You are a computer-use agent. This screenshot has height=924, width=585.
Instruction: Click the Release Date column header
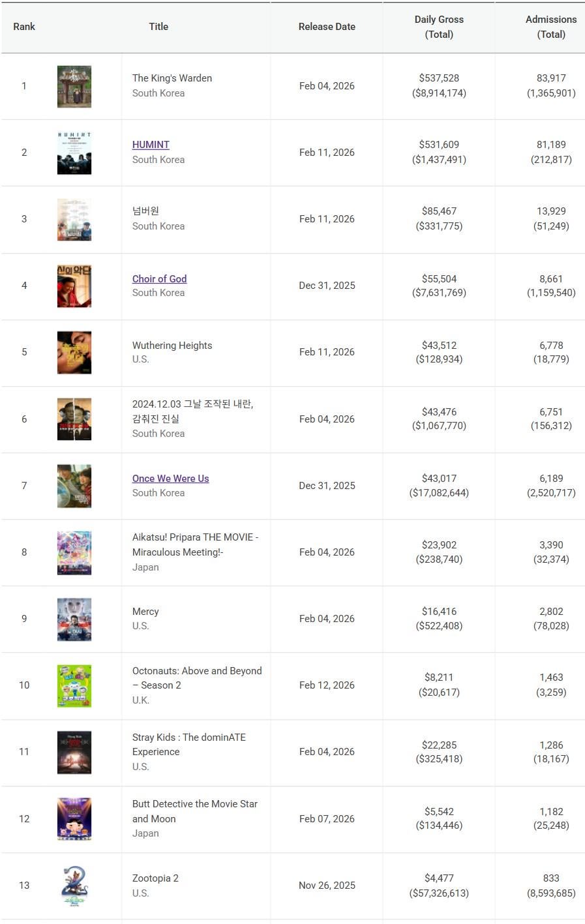(327, 27)
